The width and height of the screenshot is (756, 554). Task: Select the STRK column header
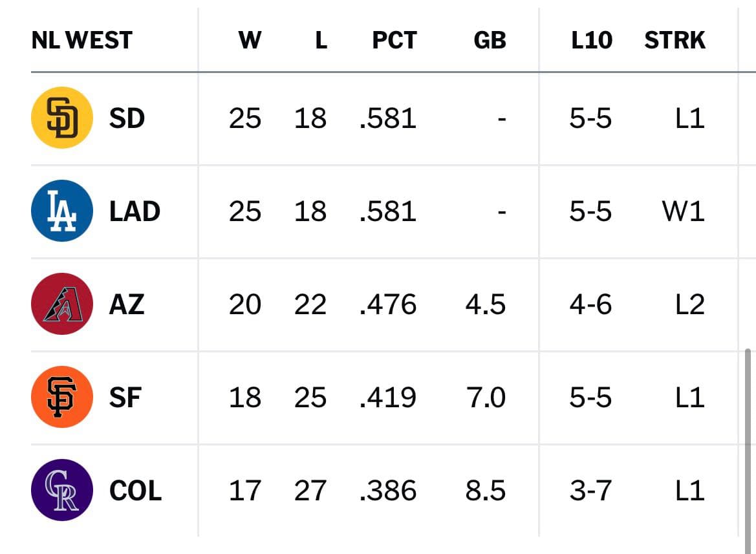pos(675,40)
